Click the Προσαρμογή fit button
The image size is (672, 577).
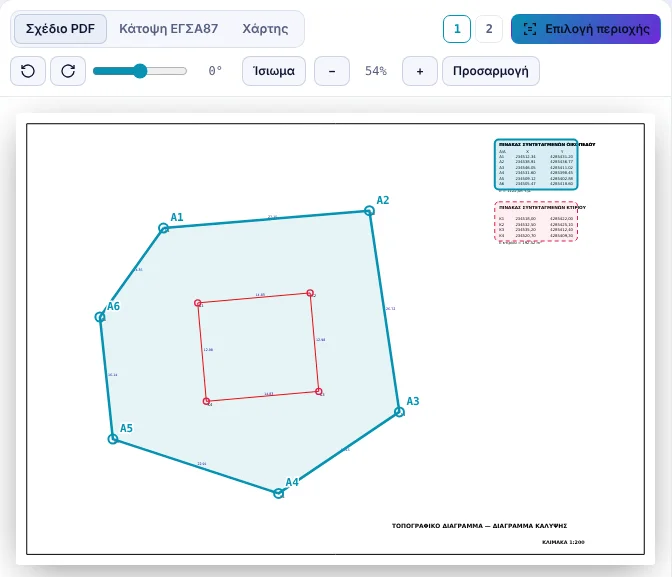[x=491, y=71]
